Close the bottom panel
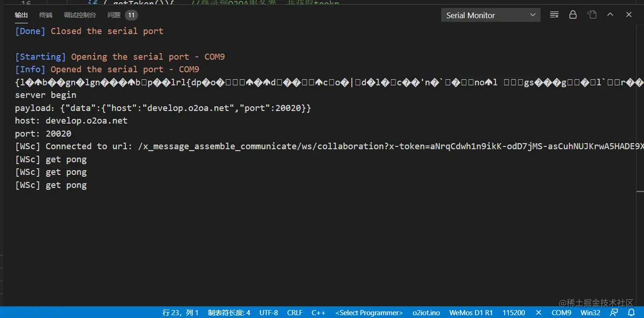Image resolution: width=644 pixels, height=318 pixels. coord(629,15)
